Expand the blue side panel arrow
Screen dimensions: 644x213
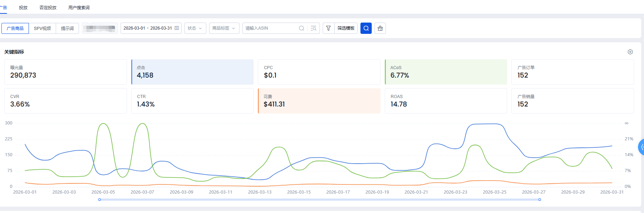tap(642, 147)
